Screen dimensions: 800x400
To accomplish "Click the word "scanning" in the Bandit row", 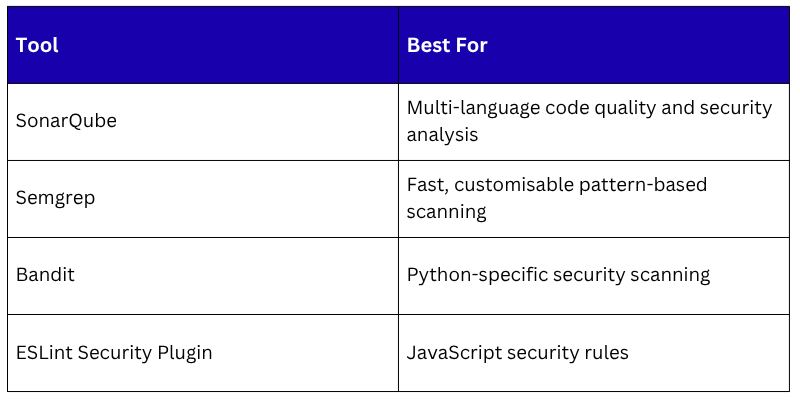I will point(670,275).
